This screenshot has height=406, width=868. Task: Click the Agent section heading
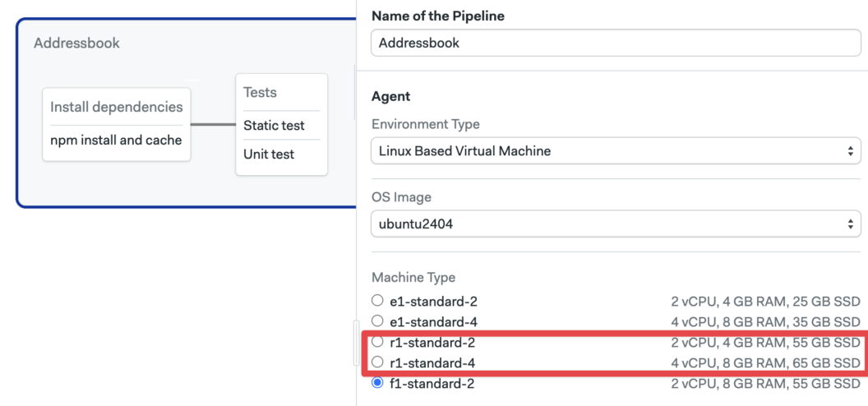pos(390,96)
